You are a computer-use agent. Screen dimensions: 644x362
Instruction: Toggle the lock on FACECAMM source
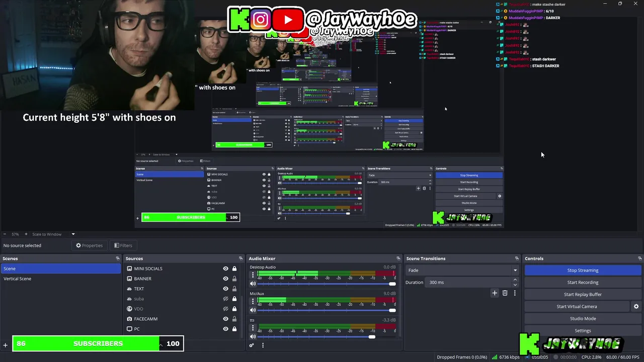point(234,319)
